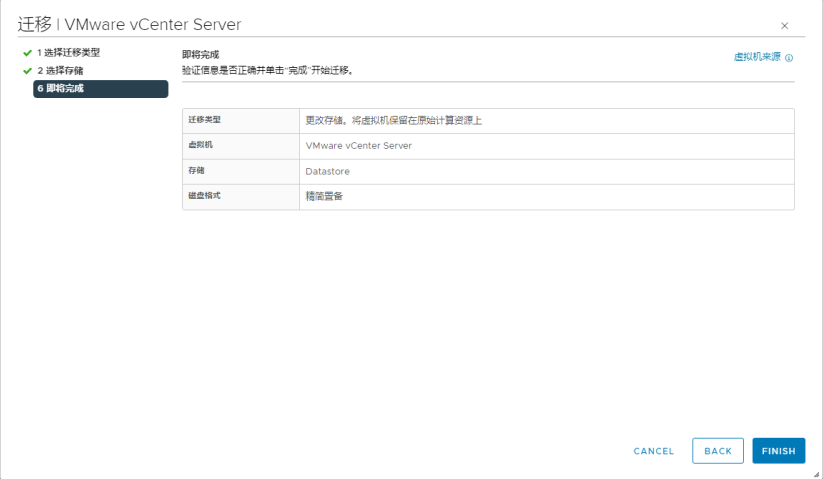Image resolution: width=823 pixels, height=479 pixels.
Task: Click the green checkmark beside 选择迁移类型
Action: (x=27, y=53)
